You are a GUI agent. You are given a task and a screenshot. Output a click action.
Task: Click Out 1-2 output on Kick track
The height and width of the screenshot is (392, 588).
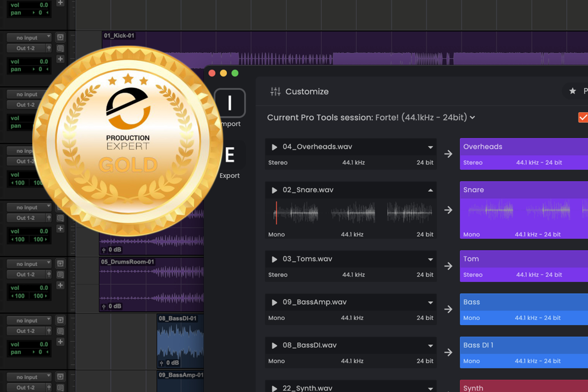point(26,48)
